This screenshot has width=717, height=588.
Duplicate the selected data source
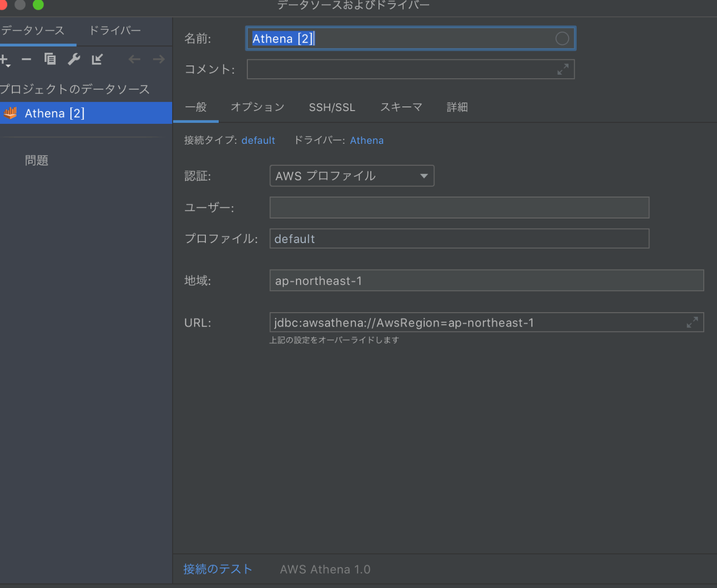(50, 59)
